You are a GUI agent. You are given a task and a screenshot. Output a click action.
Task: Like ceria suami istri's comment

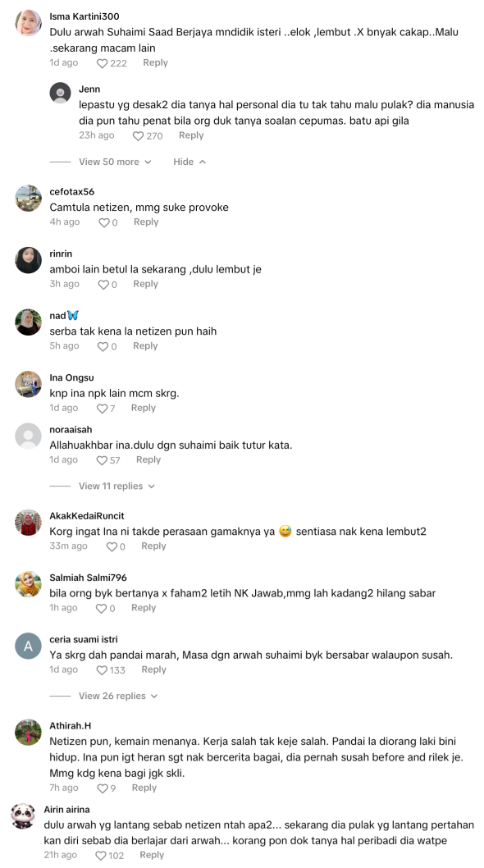(102, 670)
